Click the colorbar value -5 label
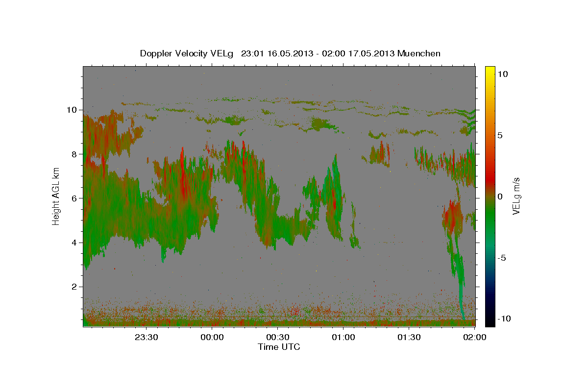The height and width of the screenshot is (392, 588). 501,258
